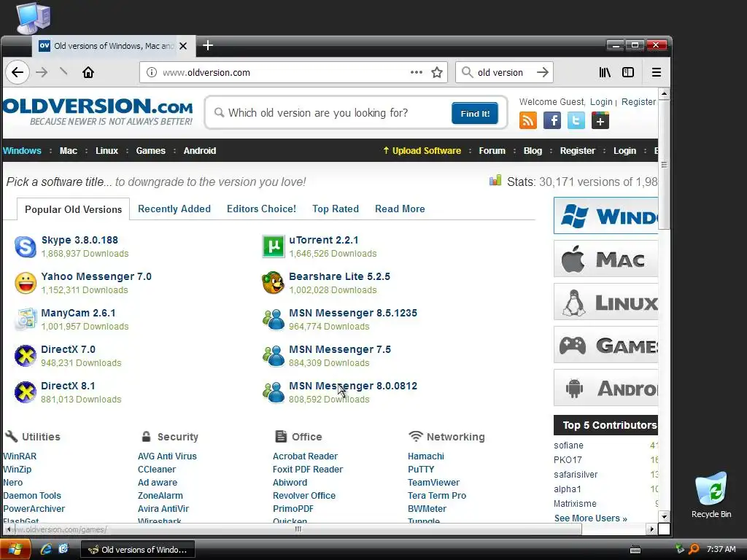Open the Facebook icon near Welcome Guest
This screenshot has height=560, width=747.
click(552, 120)
